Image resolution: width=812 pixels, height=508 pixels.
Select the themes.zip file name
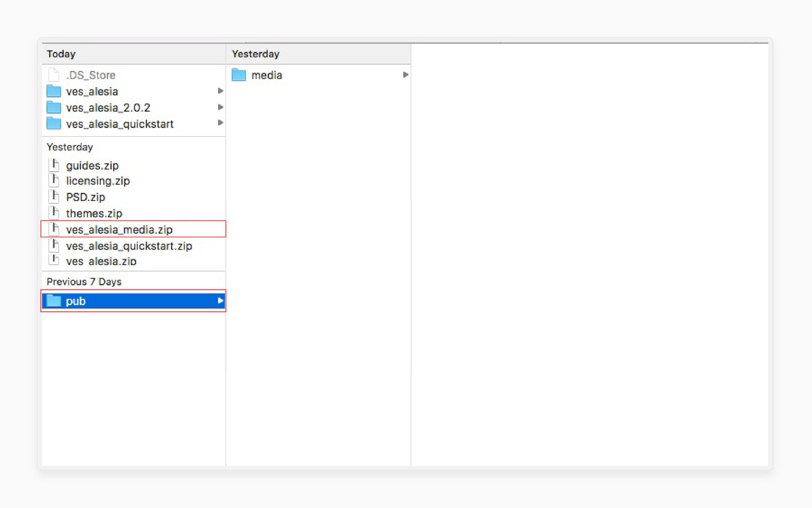pyautogui.click(x=94, y=213)
